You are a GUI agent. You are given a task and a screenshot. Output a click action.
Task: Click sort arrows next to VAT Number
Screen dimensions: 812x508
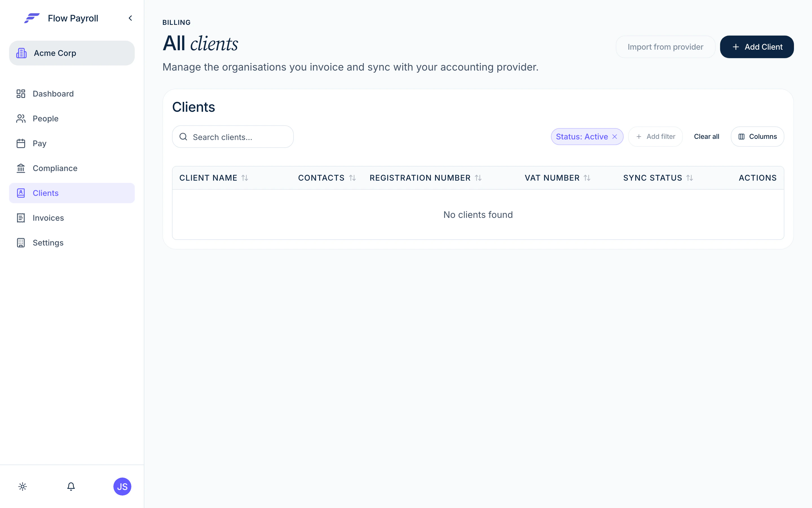point(587,178)
